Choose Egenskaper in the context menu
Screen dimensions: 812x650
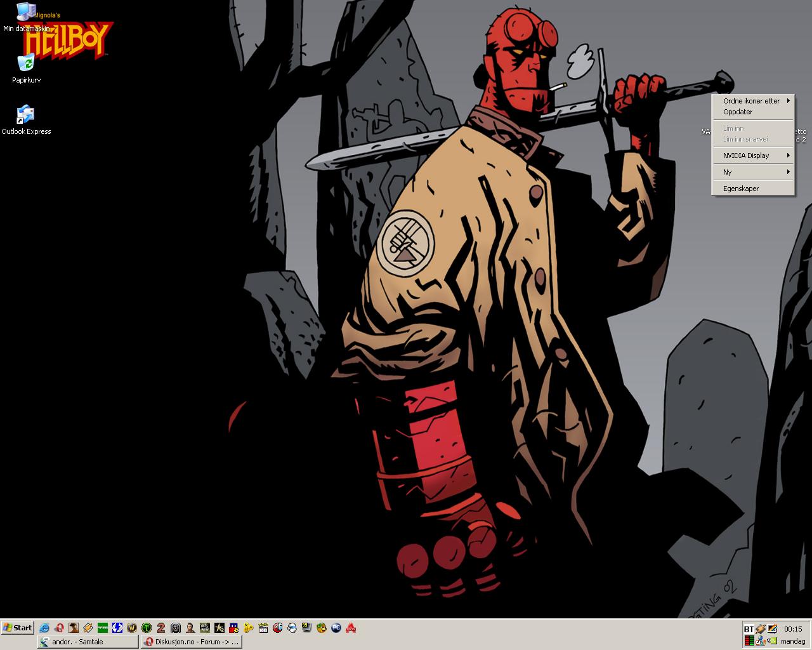point(753,189)
